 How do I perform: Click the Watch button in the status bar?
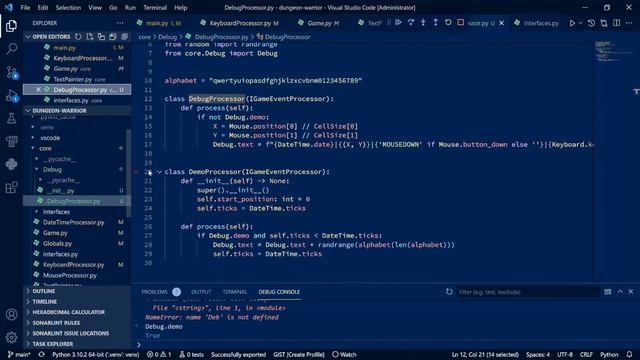344,355
